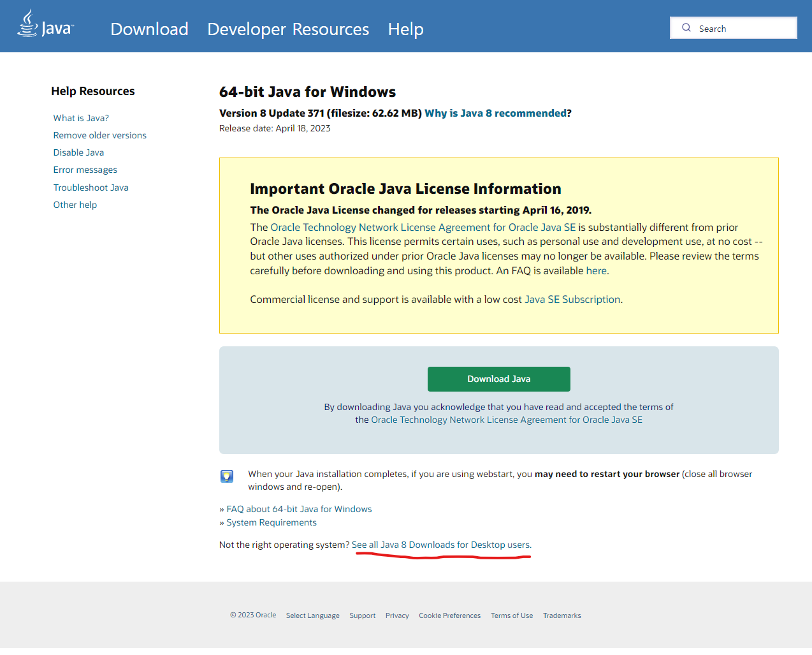Screen dimensions: 812x655
Task: Click the 'Help Resources' sidebar heading
Action: click(x=93, y=91)
